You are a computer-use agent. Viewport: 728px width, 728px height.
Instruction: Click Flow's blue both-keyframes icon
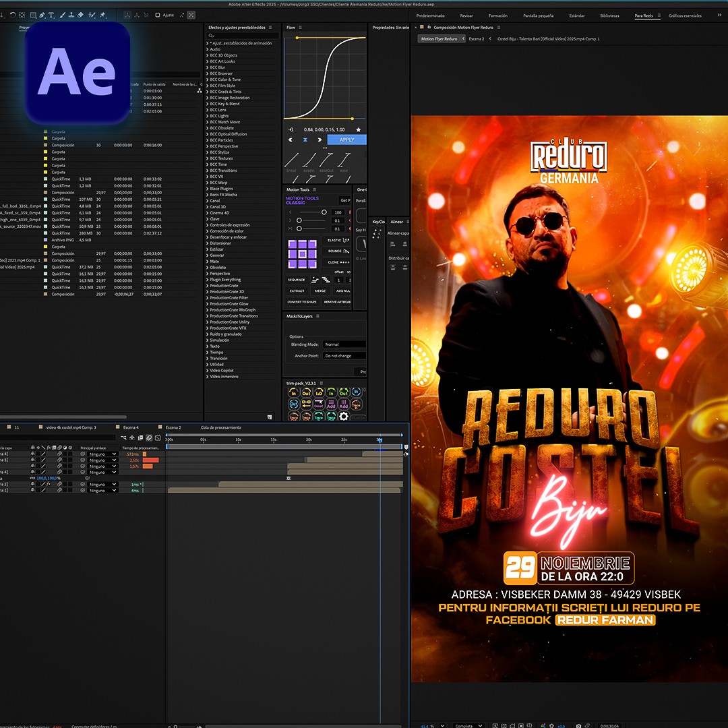point(305,140)
